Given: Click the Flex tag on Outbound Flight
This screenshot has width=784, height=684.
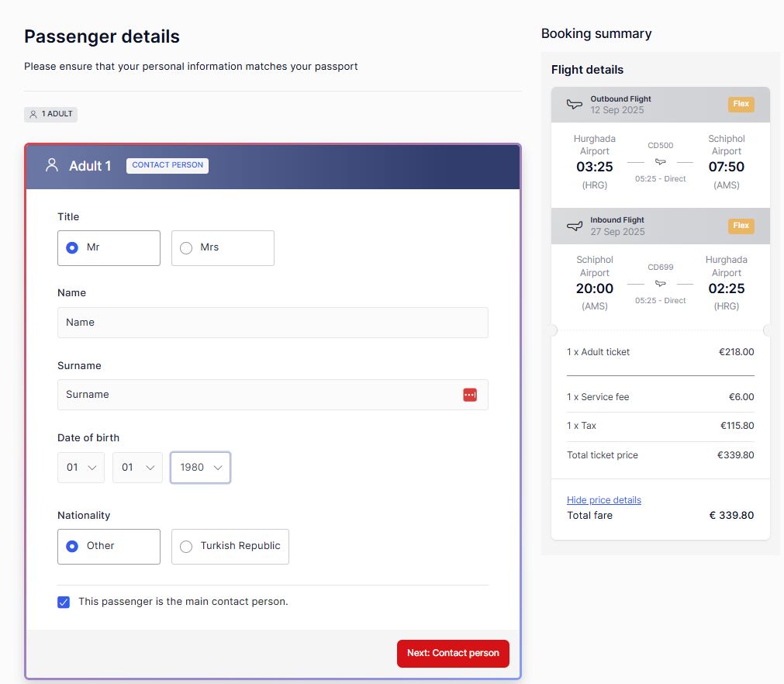Looking at the screenshot, I should [741, 104].
